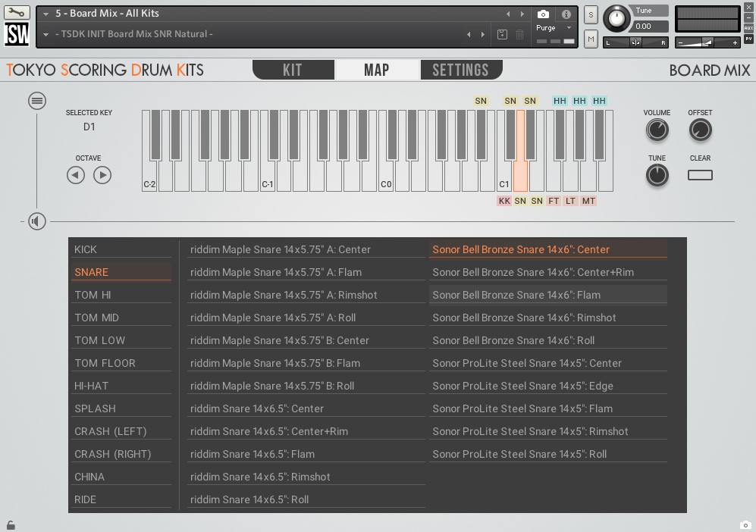Open the Purge dropdown
The image size is (756, 532).
(554, 28)
